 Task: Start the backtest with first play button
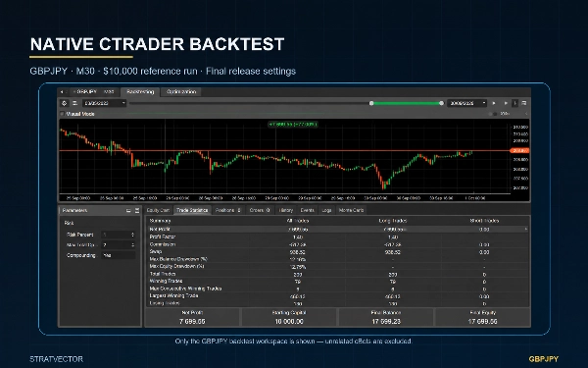(494, 103)
